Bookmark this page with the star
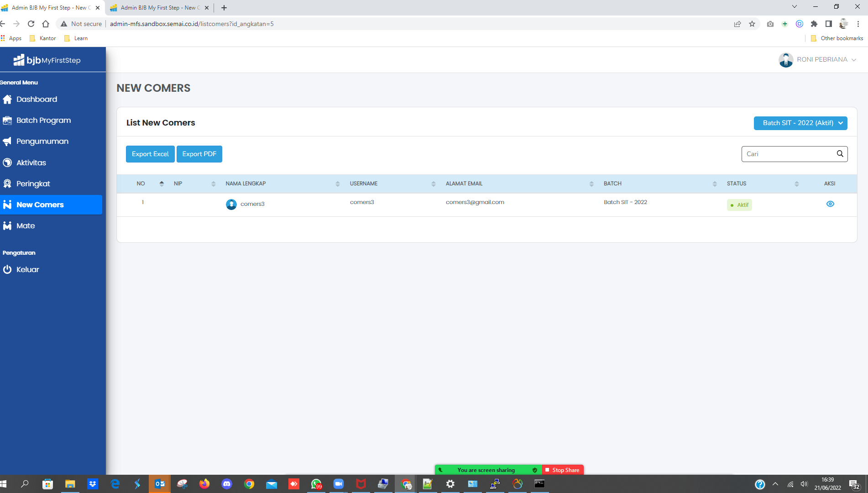 (x=752, y=24)
